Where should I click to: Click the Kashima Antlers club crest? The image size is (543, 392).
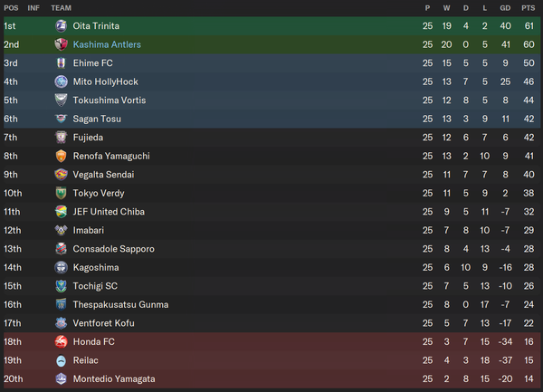tap(61, 44)
